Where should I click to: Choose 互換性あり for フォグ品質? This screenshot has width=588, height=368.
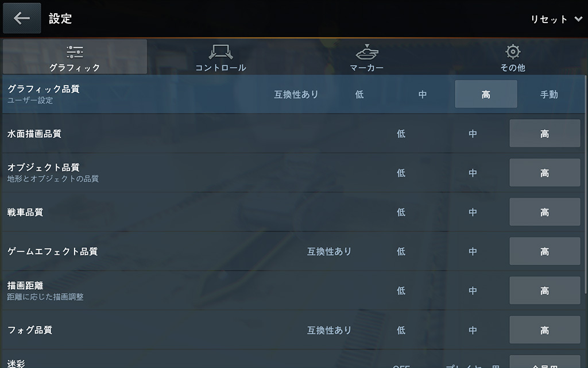329,330
